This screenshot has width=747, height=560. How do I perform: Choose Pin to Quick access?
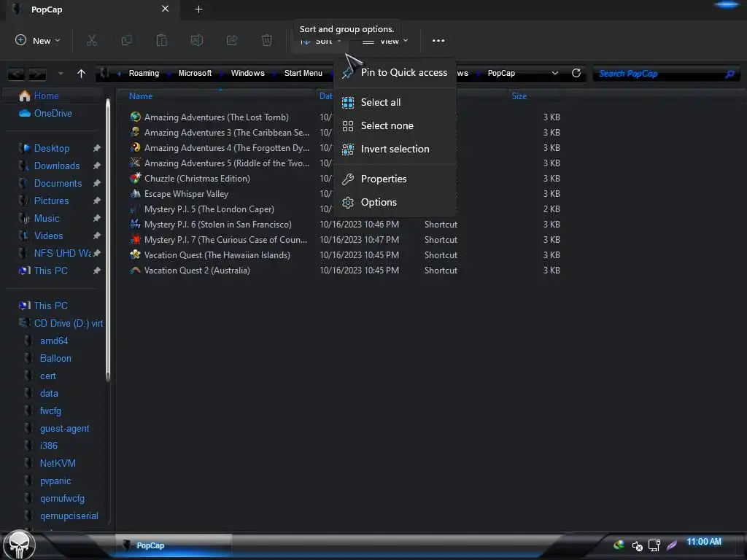click(x=395, y=72)
